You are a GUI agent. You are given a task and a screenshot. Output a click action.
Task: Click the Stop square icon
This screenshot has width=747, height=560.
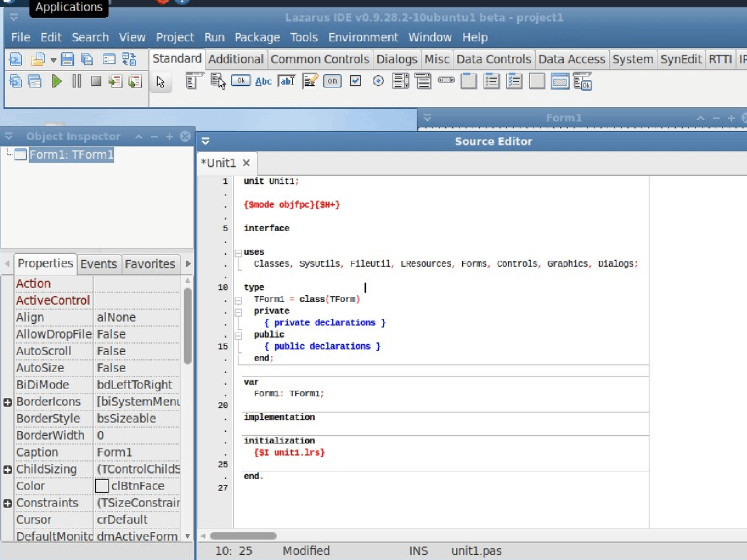(96, 81)
